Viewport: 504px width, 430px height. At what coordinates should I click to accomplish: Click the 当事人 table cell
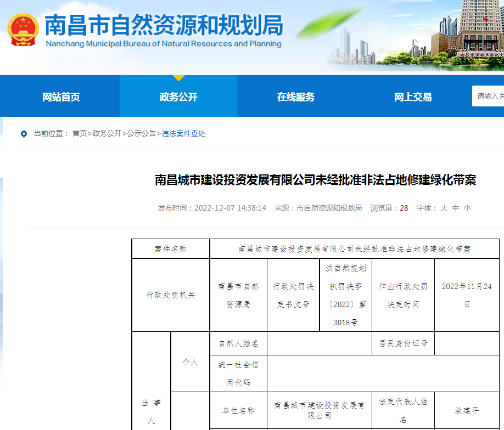(151, 381)
